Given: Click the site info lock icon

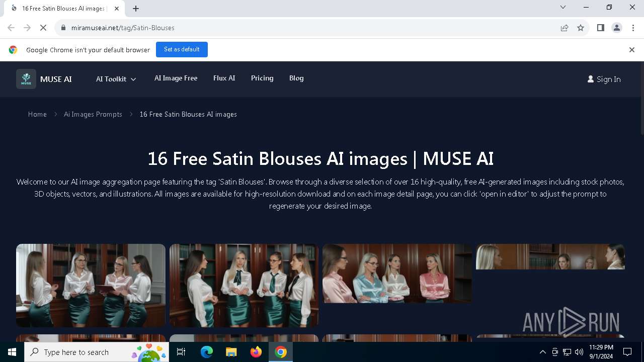Looking at the screenshot, I should click(x=63, y=28).
